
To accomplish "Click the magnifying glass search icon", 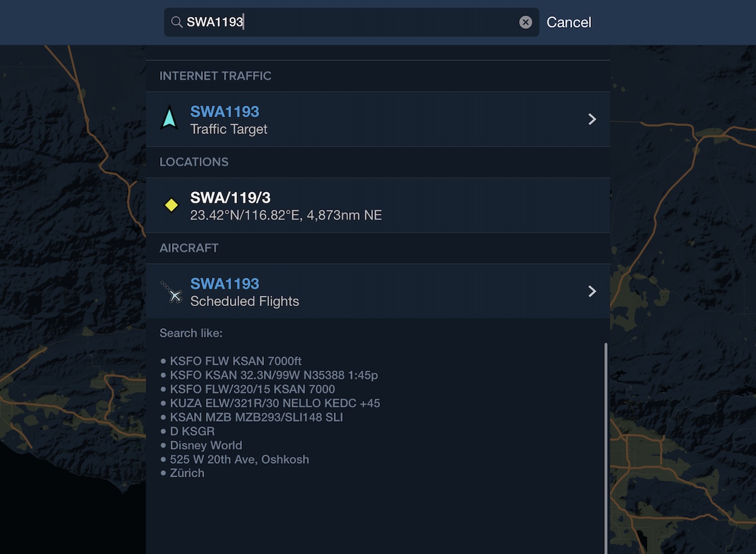I will click(x=176, y=22).
